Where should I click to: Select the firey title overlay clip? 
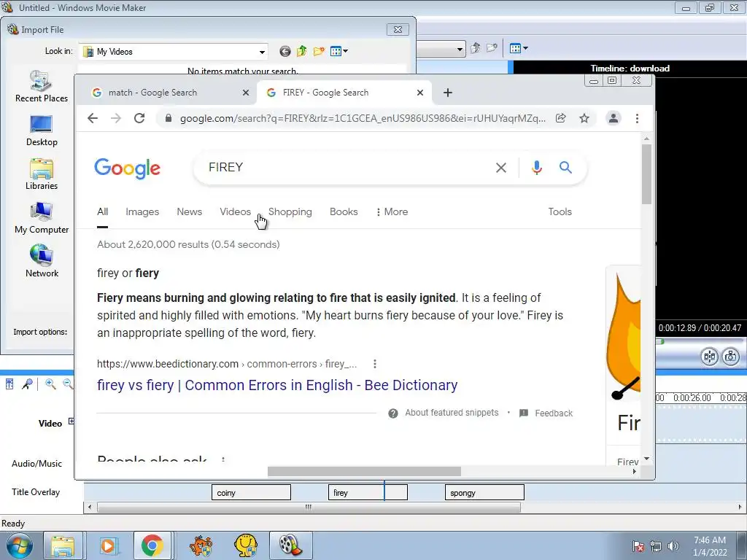coord(368,492)
